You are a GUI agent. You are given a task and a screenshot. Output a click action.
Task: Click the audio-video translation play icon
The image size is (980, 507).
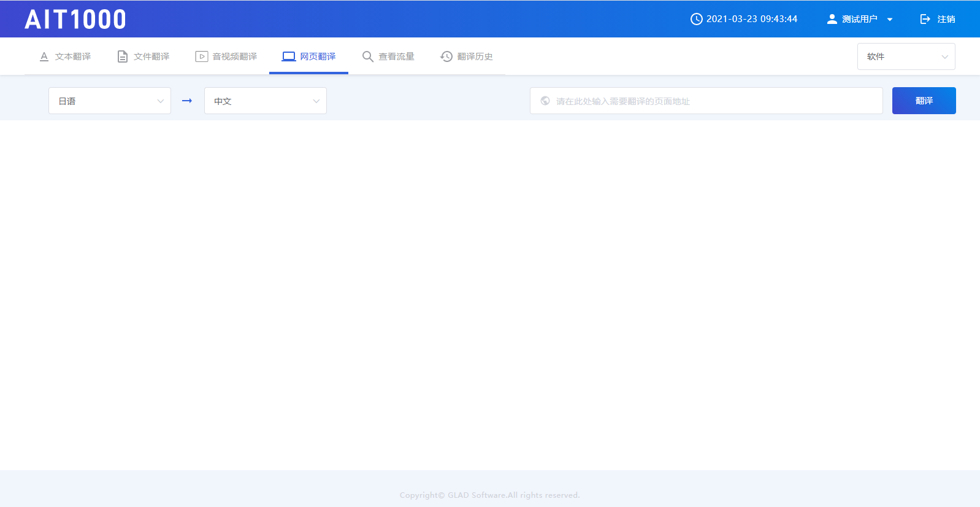(x=201, y=56)
